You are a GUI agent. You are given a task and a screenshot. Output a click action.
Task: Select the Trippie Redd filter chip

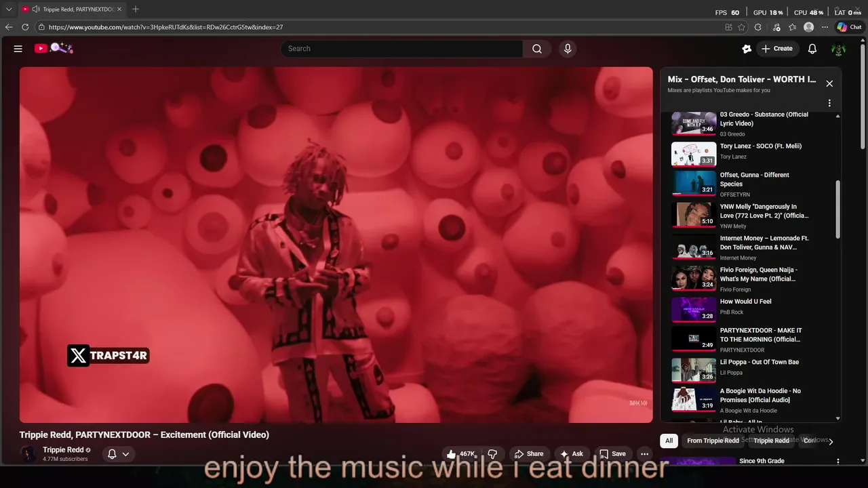(772, 441)
